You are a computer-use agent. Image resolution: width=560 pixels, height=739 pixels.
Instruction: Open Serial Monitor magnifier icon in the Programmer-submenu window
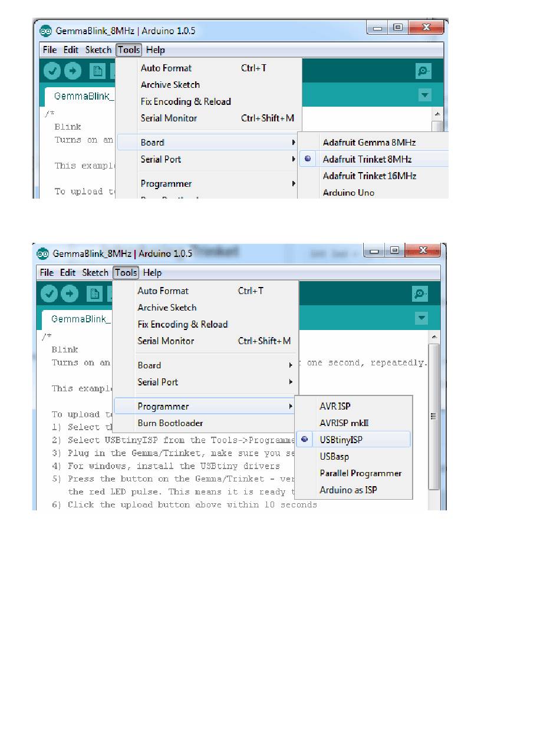click(x=420, y=293)
